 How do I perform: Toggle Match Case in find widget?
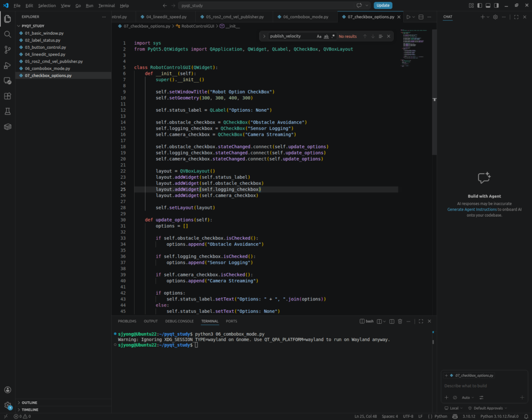[319, 36]
